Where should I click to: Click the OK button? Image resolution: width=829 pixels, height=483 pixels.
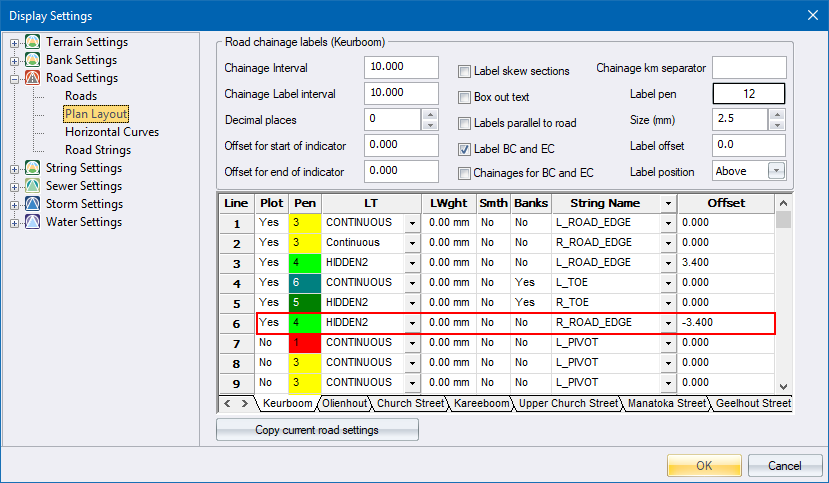pyautogui.click(x=704, y=466)
